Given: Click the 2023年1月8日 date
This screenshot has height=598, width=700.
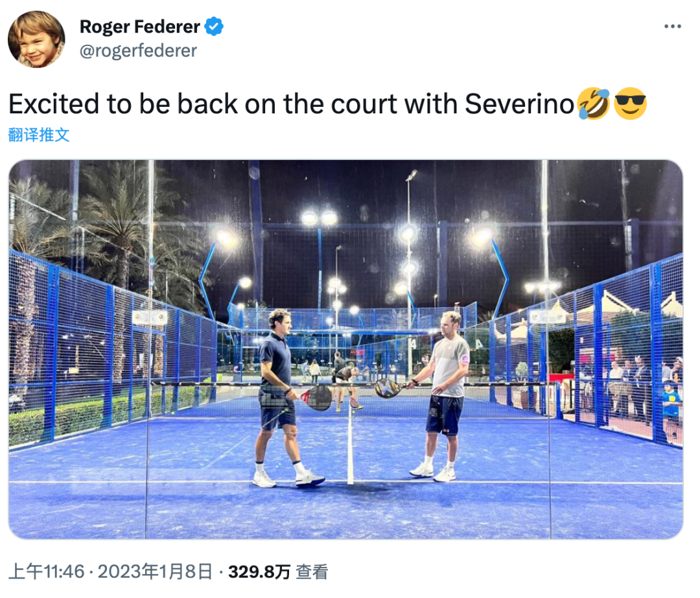Looking at the screenshot, I should 155,571.
